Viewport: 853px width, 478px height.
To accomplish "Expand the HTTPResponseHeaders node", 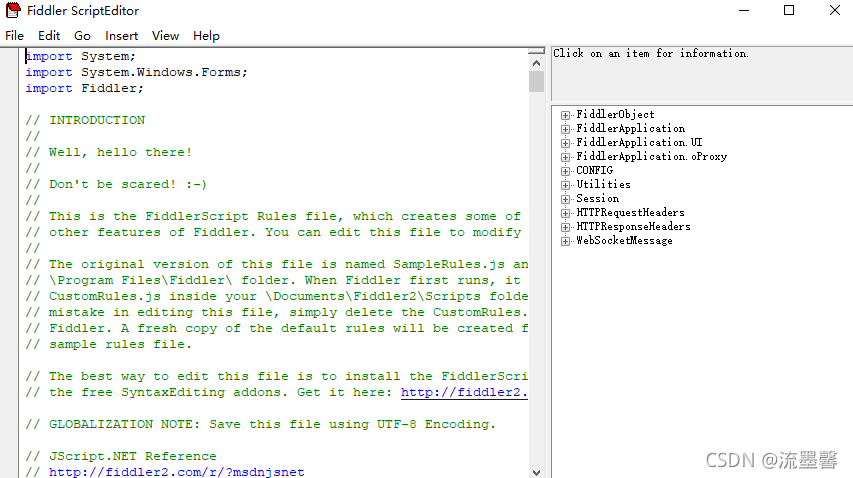I will pos(566,227).
